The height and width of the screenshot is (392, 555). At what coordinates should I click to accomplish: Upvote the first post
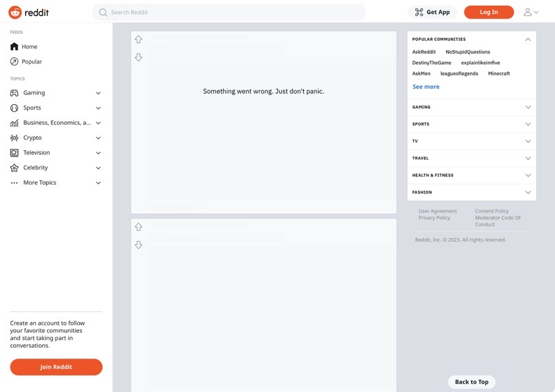138,40
